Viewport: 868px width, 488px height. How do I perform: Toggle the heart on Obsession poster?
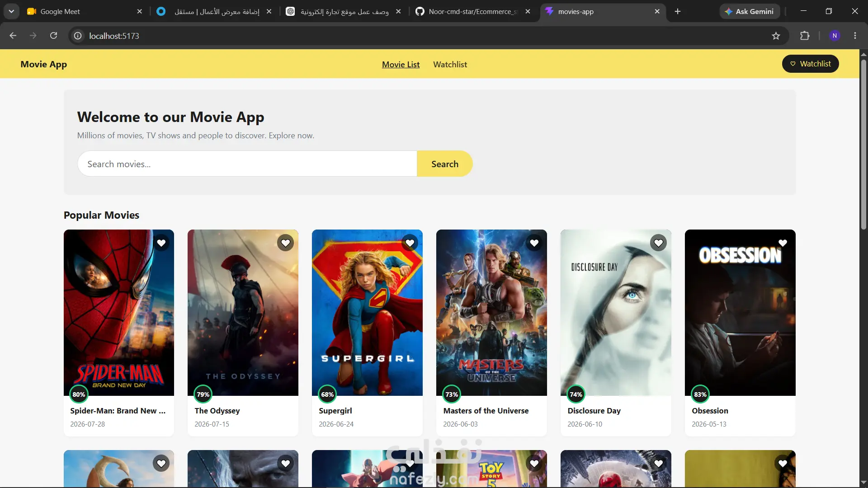click(x=783, y=243)
